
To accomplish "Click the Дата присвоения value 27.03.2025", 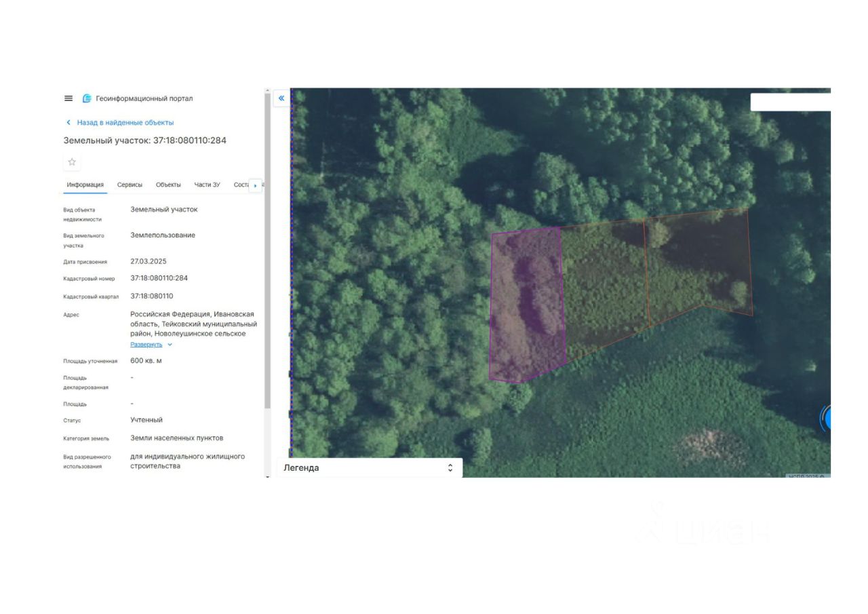I will click(149, 261).
